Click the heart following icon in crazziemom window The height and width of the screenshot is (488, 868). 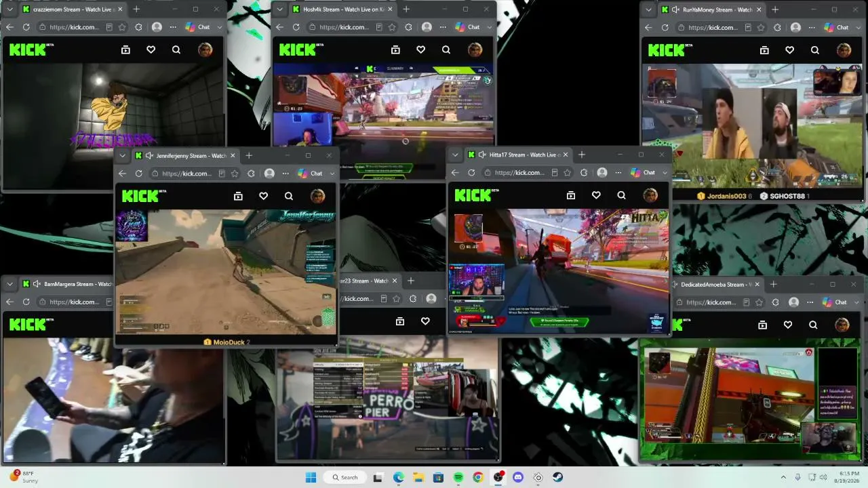tap(151, 49)
